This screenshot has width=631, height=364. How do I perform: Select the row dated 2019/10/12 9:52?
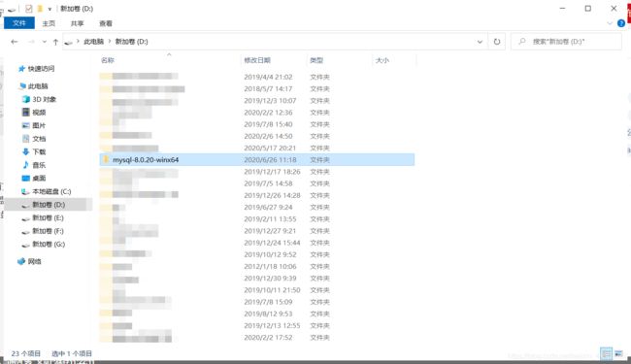tap(257, 254)
